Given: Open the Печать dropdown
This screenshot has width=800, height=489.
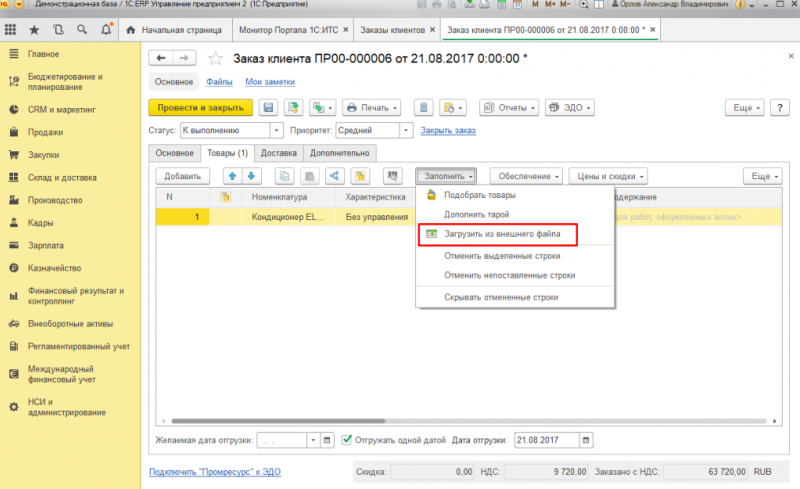Looking at the screenshot, I should (x=371, y=108).
